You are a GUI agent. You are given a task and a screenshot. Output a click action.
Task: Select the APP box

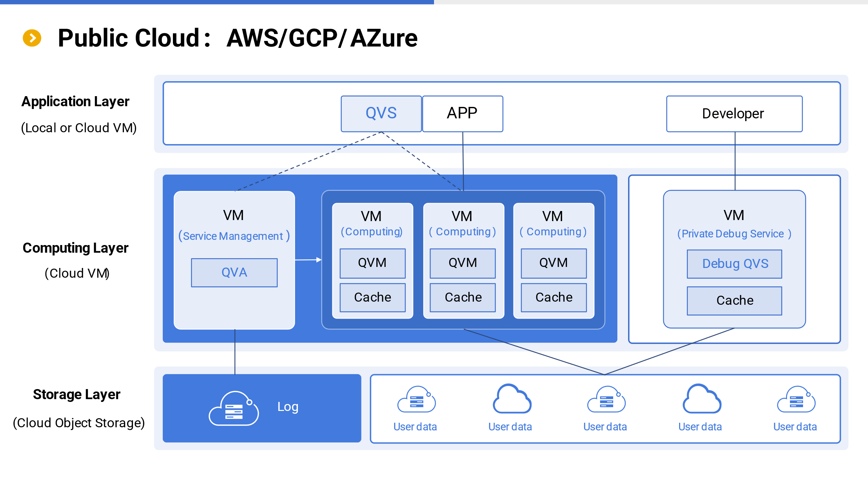pyautogui.click(x=462, y=113)
